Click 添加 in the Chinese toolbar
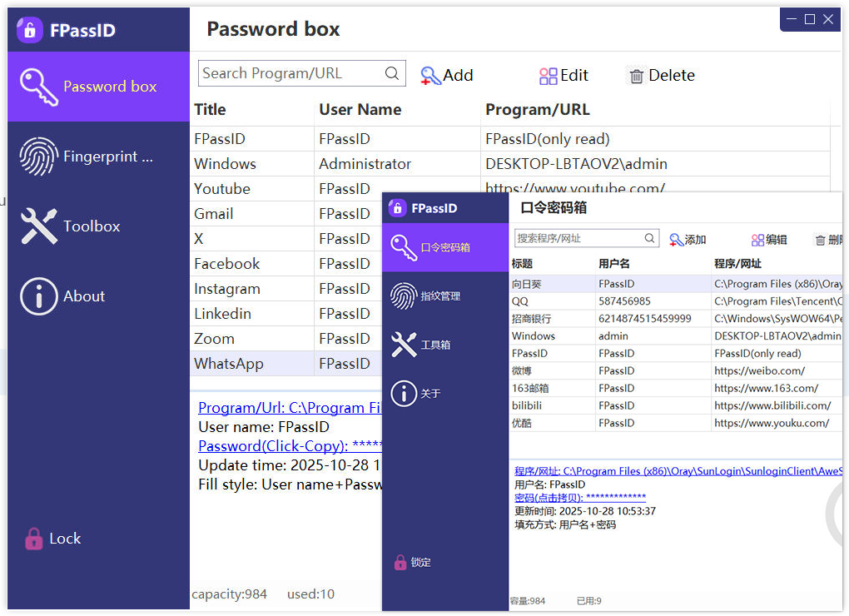The width and height of the screenshot is (849, 616). coord(688,240)
